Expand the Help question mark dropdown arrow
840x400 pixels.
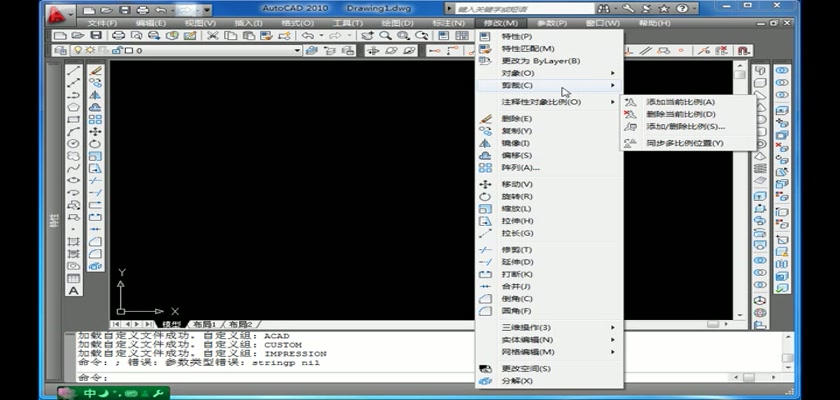pos(694,9)
